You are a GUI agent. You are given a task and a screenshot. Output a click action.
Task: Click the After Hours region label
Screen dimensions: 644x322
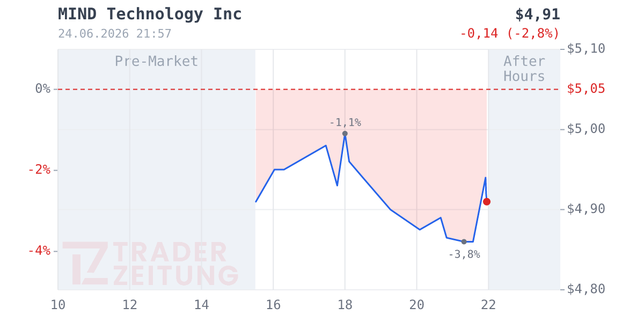[524, 69]
